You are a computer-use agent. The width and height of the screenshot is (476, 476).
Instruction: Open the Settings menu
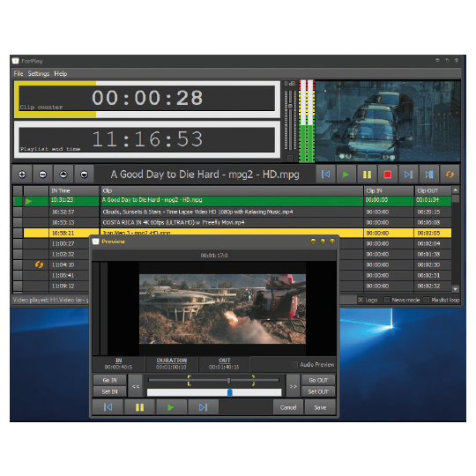click(x=39, y=73)
